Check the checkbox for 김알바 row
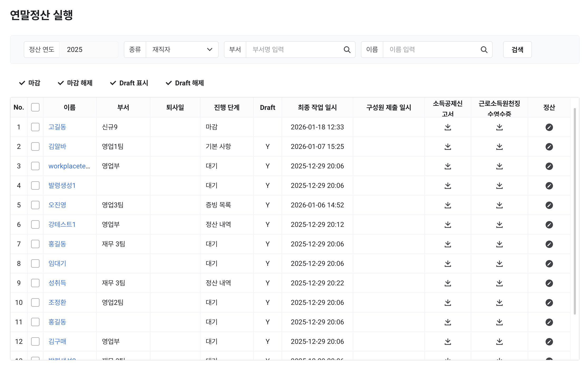The height and width of the screenshot is (381, 588). pos(35,147)
